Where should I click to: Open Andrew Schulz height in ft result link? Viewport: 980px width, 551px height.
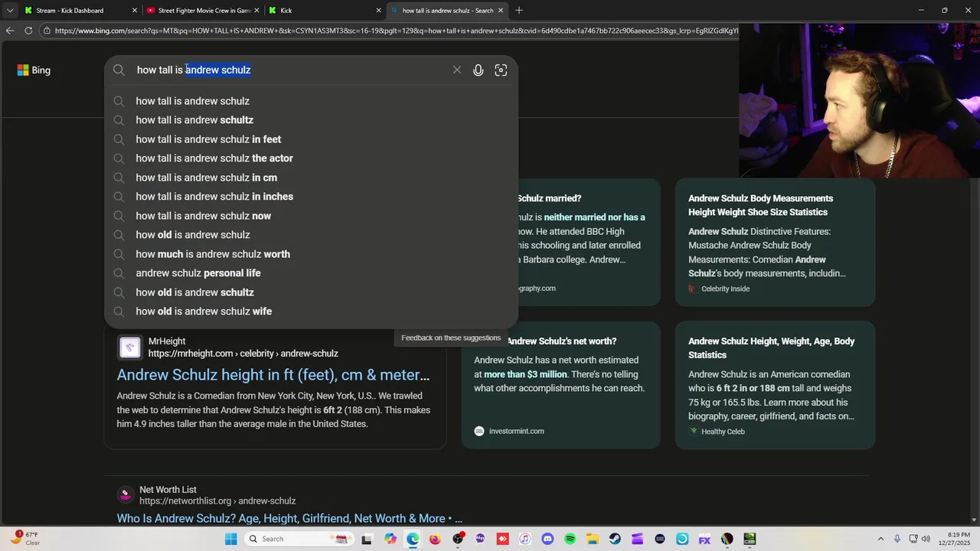(273, 375)
